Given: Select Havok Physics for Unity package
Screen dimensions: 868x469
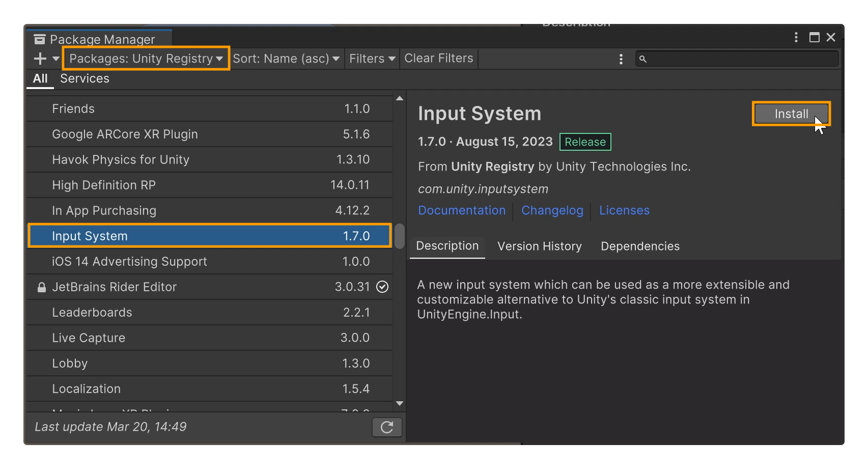Looking at the screenshot, I should (x=209, y=159).
